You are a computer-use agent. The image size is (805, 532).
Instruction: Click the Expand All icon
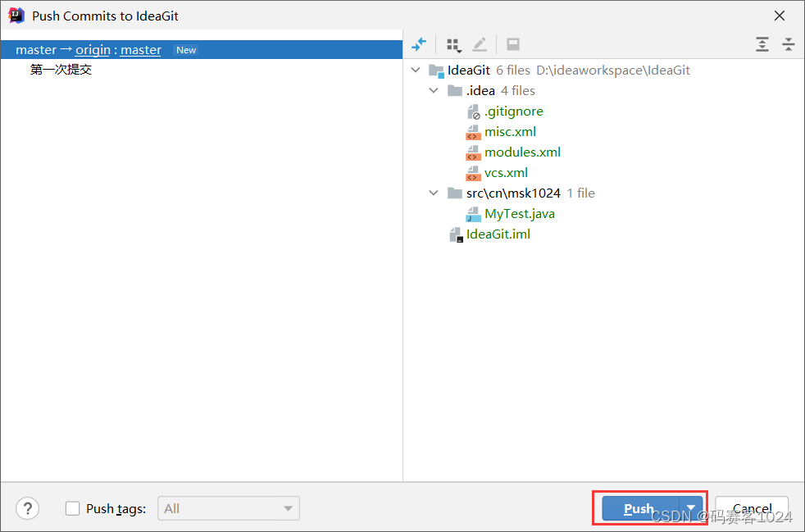click(762, 45)
